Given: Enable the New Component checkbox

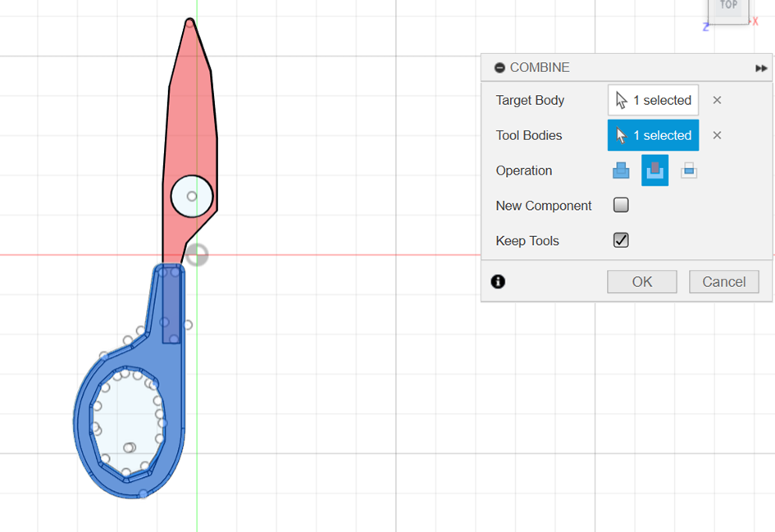Looking at the screenshot, I should click(x=621, y=206).
